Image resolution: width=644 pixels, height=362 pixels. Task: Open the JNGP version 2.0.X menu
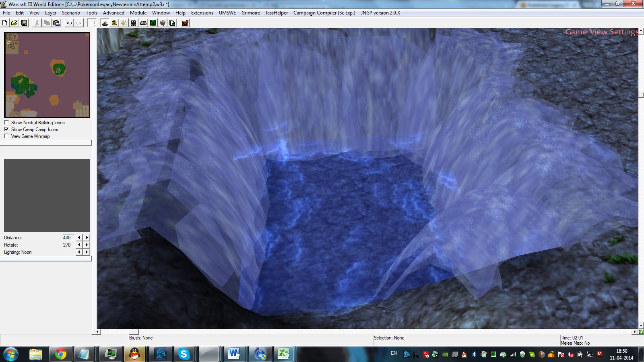[380, 13]
